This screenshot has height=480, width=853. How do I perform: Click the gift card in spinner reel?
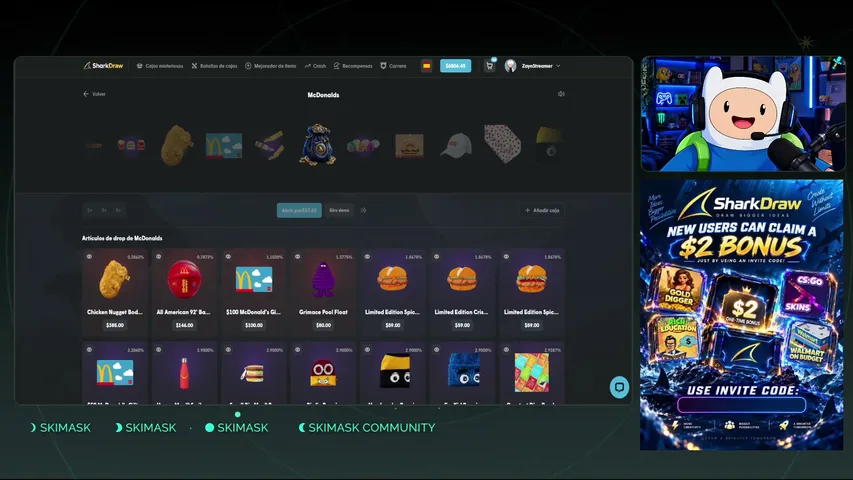point(224,146)
